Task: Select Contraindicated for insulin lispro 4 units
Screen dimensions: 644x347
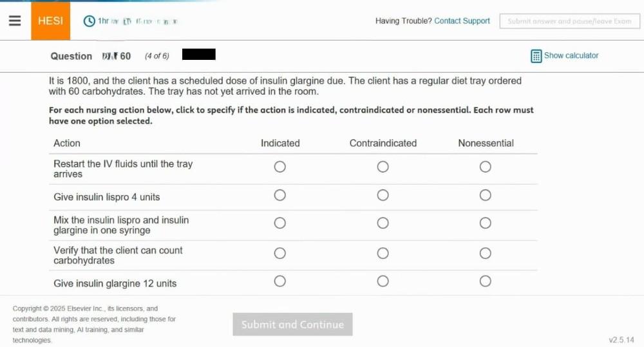Action: (x=383, y=195)
